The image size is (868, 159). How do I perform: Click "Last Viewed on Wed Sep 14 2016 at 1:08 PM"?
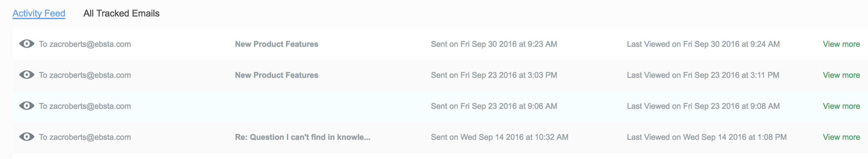click(x=707, y=137)
